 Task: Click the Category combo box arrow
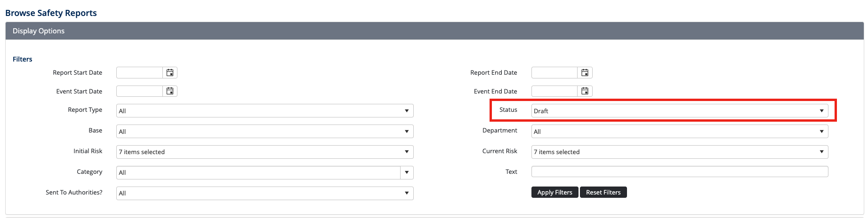click(x=407, y=172)
